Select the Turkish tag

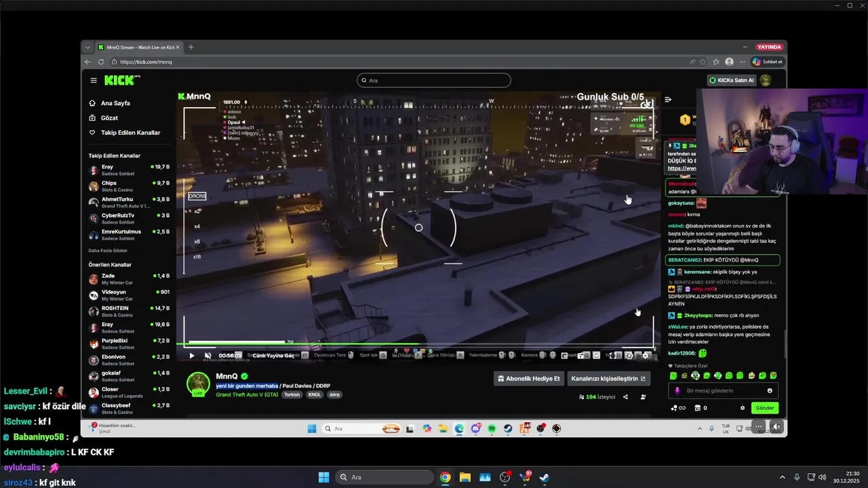[x=292, y=394]
